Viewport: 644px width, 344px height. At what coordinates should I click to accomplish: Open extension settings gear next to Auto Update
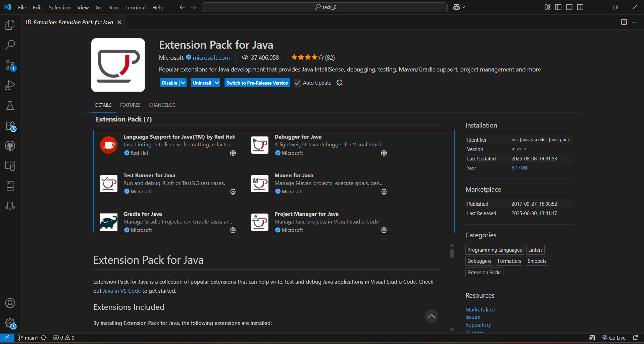coord(339,83)
